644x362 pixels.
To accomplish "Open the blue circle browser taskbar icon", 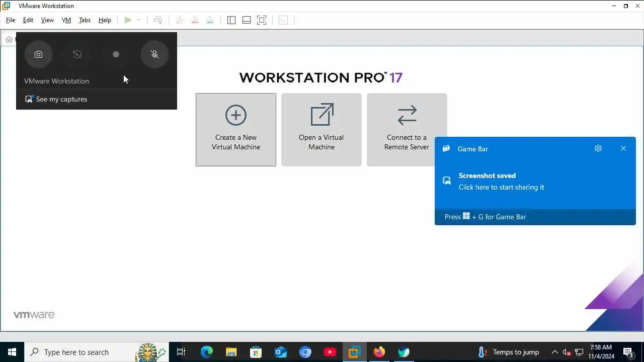I will click(x=305, y=352).
